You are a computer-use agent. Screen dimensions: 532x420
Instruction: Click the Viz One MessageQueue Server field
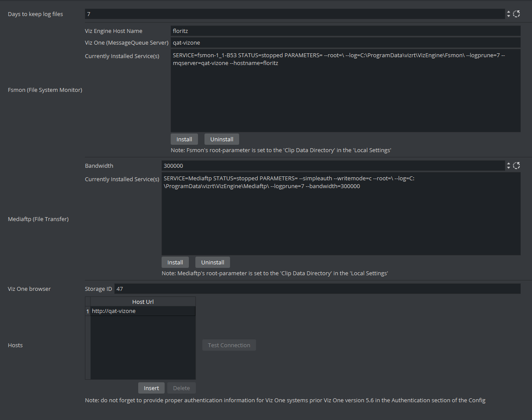[345, 42]
